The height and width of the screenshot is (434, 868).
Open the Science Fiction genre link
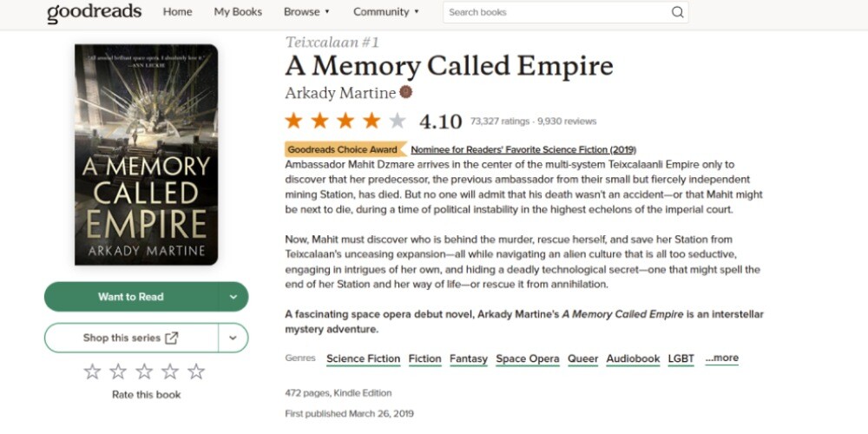tap(363, 358)
